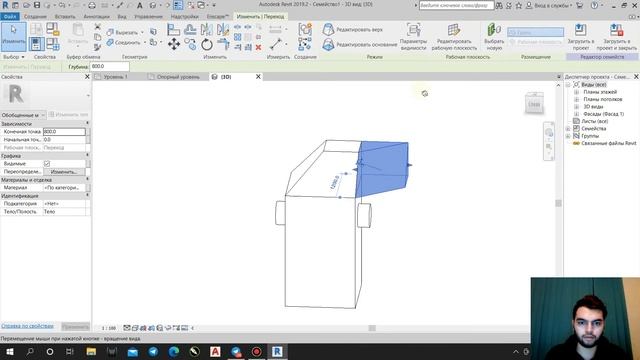Open Microsoft Edge from the taskbar
640x360 pixels.
coord(174,351)
